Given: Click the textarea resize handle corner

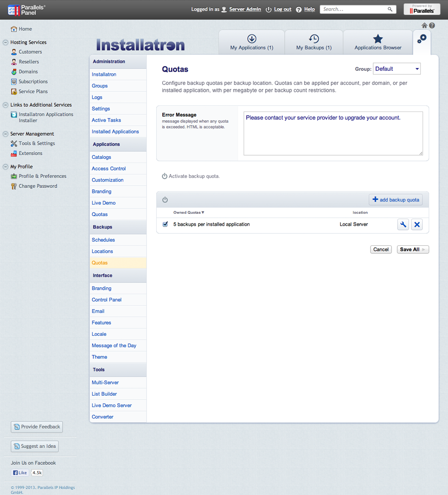Looking at the screenshot, I should coord(421,153).
